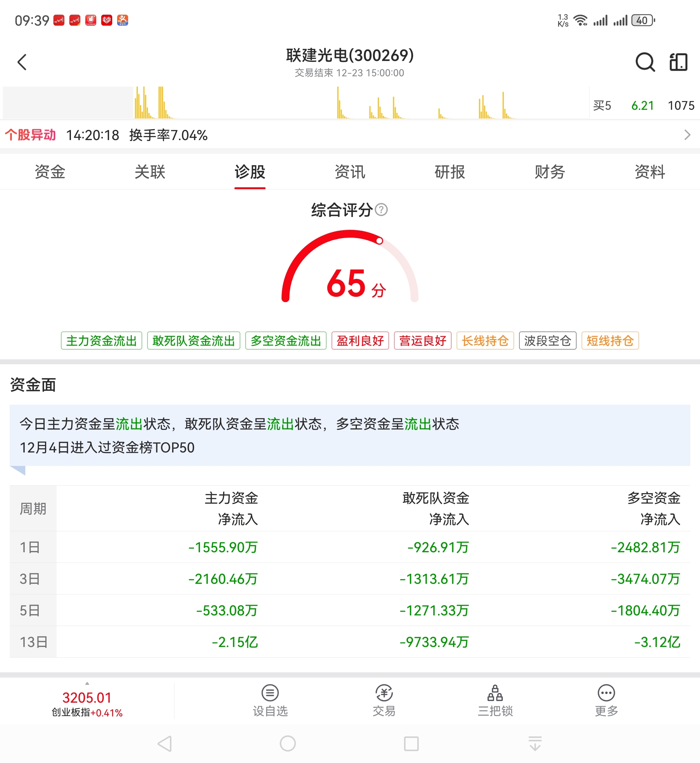Tap the 盈利良好 tag

coord(360,340)
